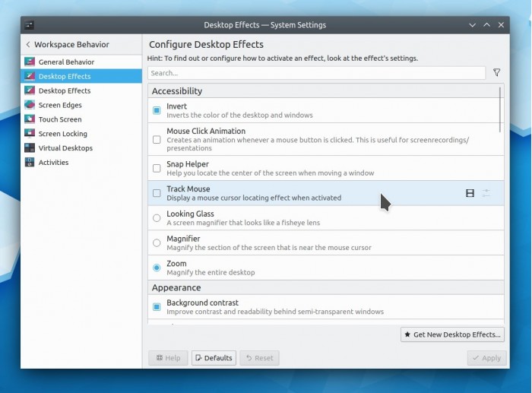Click the General Behavior sidebar icon
The image size is (532, 393).
pos(30,62)
